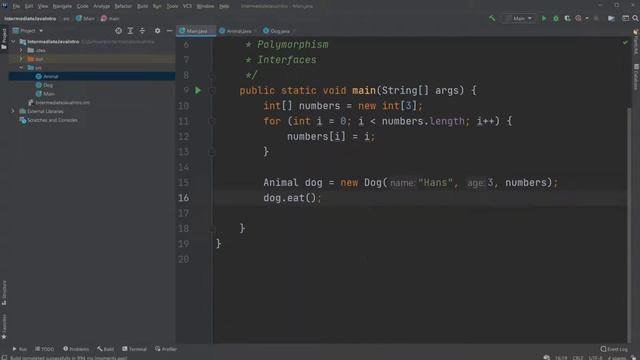Click the status bar icon left of cursor position
Image resolution: width=640 pixels, height=360 pixels.
coord(547,358)
